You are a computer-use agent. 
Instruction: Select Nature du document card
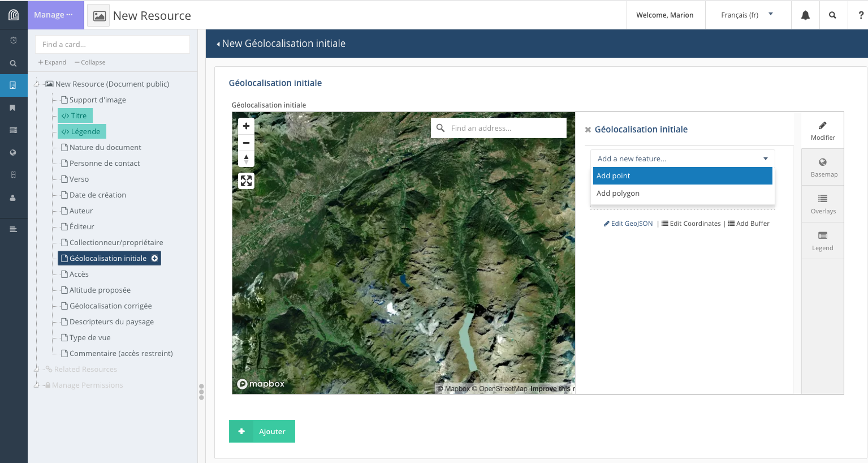(x=105, y=147)
